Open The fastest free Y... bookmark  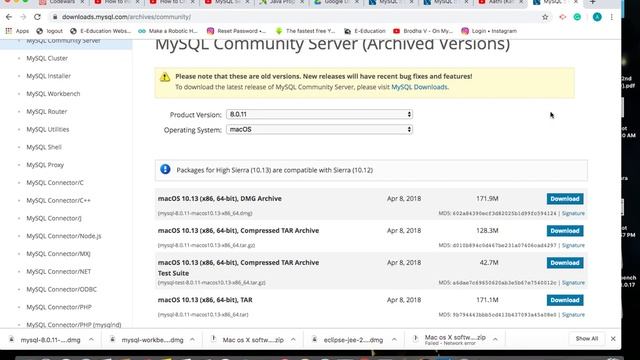pyautogui.click(x=305, y=31)
